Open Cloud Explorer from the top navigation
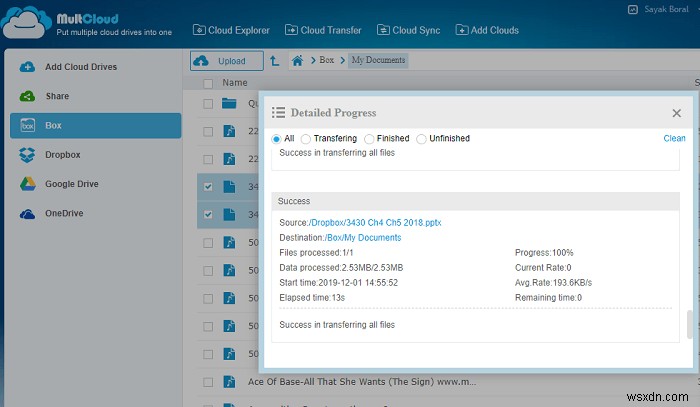The height and width of the screenshot is (407, 700). 231,30
